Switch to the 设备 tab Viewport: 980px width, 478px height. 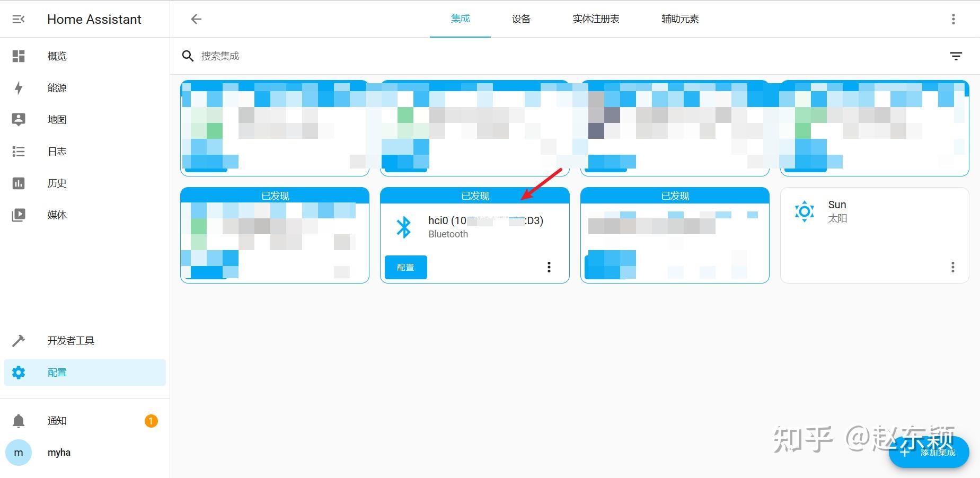521,19
